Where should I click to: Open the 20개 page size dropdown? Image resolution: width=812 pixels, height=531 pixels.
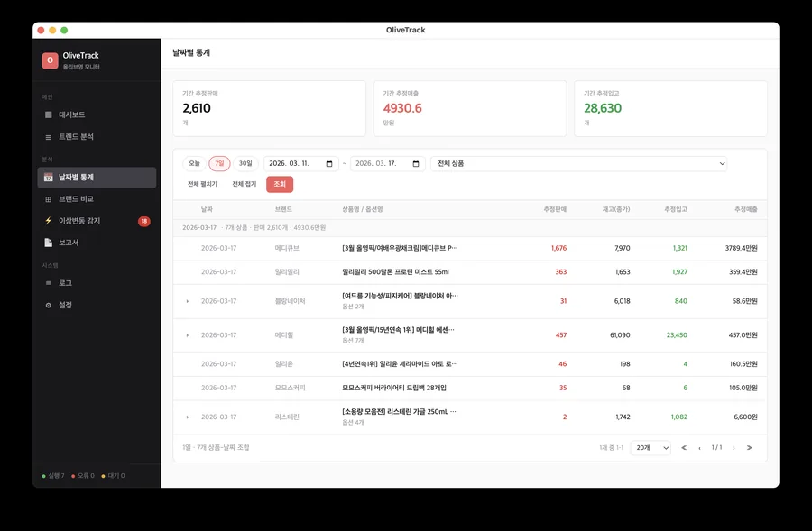650,448
